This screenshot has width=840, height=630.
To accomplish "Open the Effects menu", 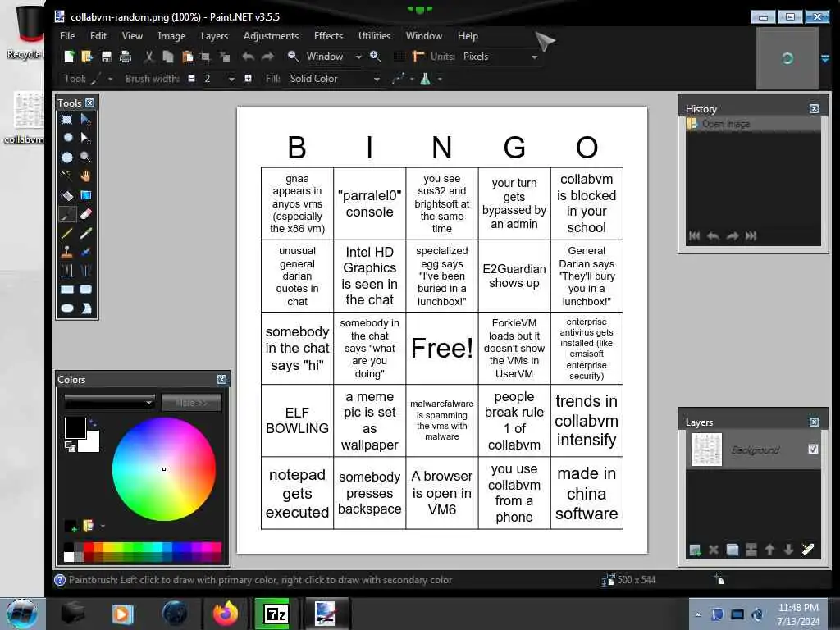I will pos(328,36).
